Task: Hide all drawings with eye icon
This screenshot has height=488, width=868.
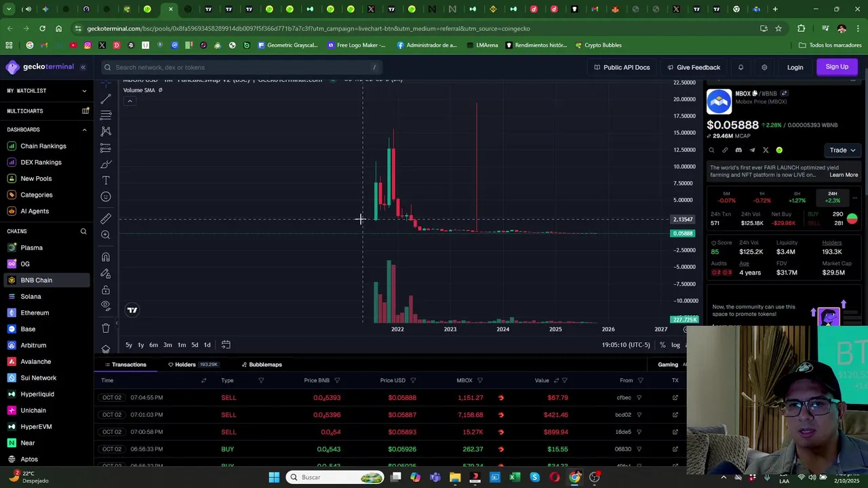Action: pos(106,306)
